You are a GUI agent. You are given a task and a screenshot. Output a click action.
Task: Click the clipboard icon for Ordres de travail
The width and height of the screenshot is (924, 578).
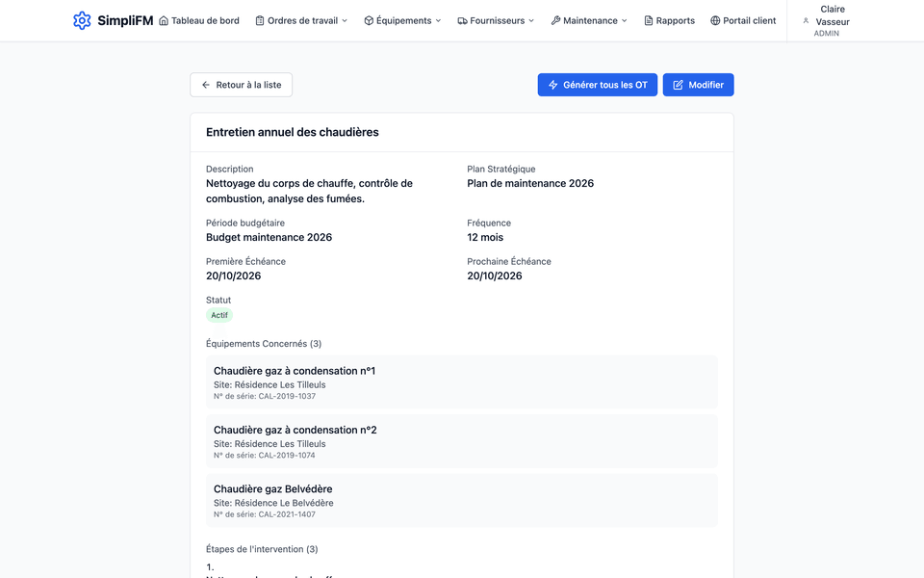click(260, 20)
